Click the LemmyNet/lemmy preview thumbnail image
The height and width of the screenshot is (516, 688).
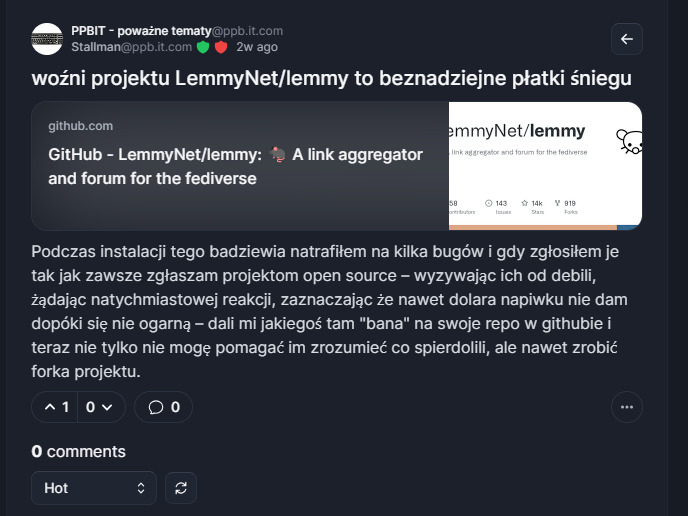(545, 166)
